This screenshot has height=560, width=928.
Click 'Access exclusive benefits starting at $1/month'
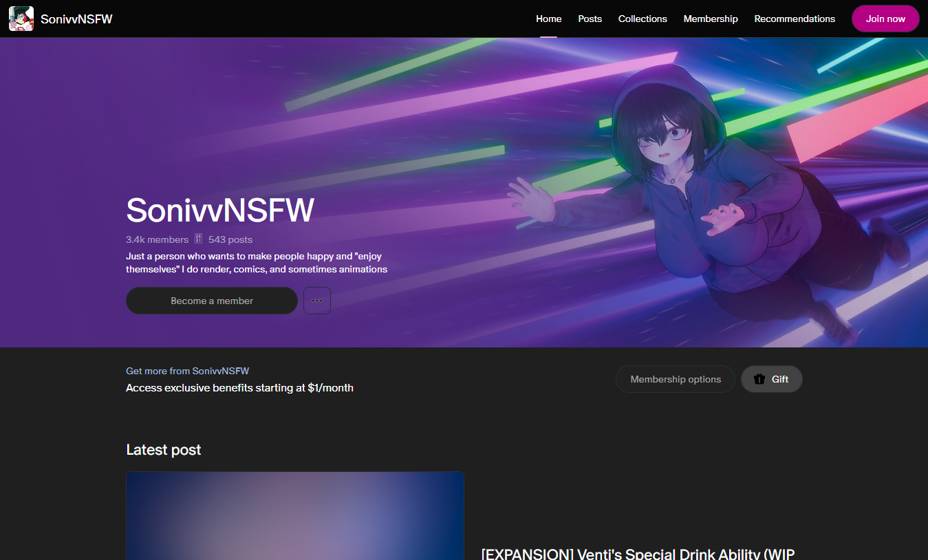tap(239, 388)
